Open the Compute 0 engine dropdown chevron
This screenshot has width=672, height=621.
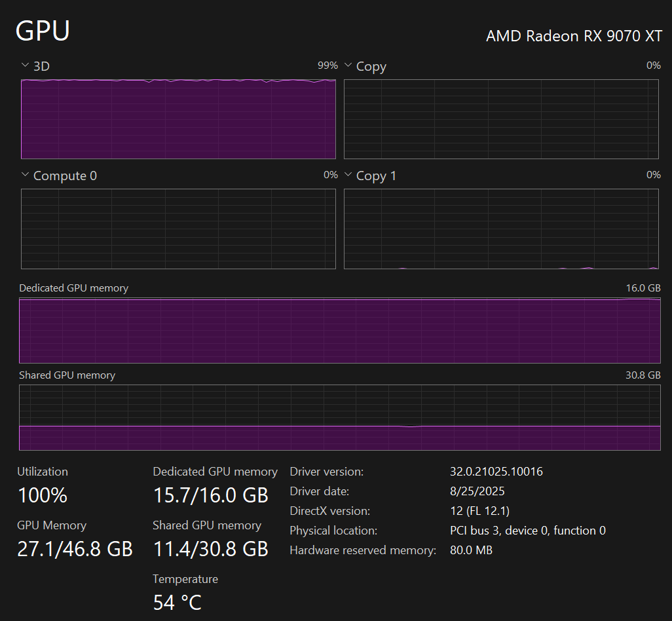pyautogui.click(x=25, y=175)
